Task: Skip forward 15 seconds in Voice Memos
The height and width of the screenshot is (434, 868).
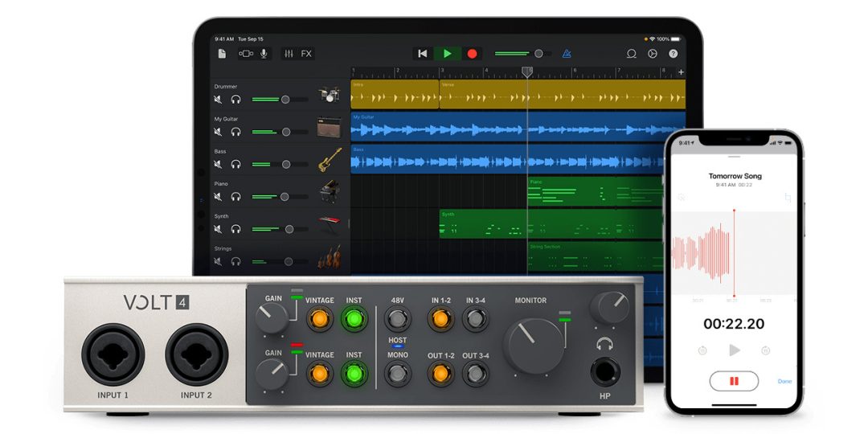Action: (766, 350)
